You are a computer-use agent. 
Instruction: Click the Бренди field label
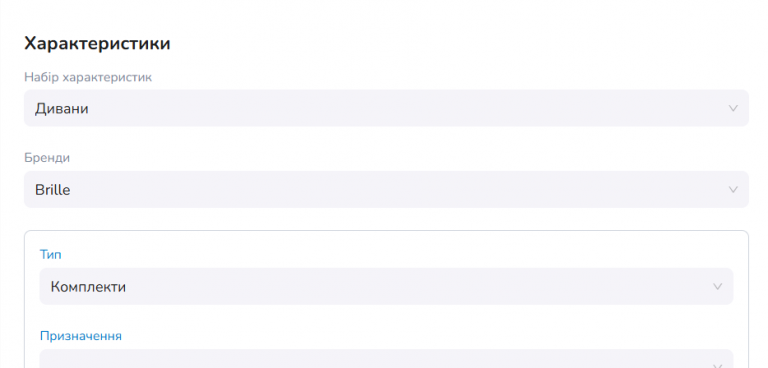click(47, 158)
